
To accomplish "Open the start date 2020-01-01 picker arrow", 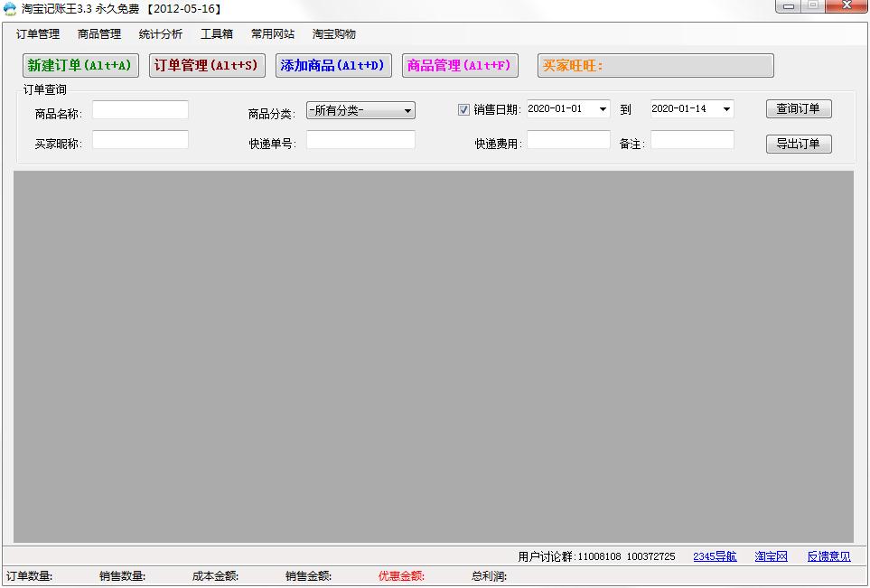I will click(x=603, y=109).
